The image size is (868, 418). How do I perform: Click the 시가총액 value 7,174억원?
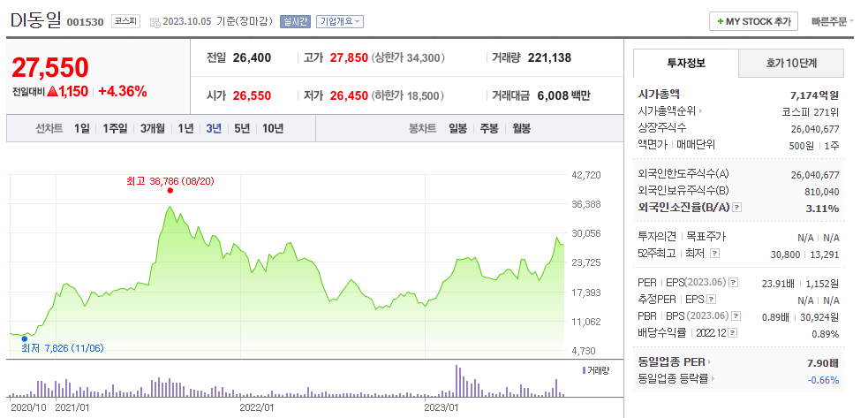coord(815,95)
